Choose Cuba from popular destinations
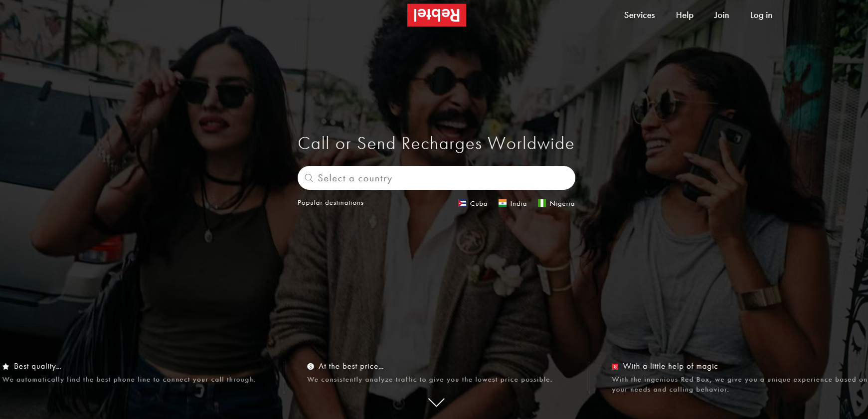The image size is (868, 419). (473, 203)
